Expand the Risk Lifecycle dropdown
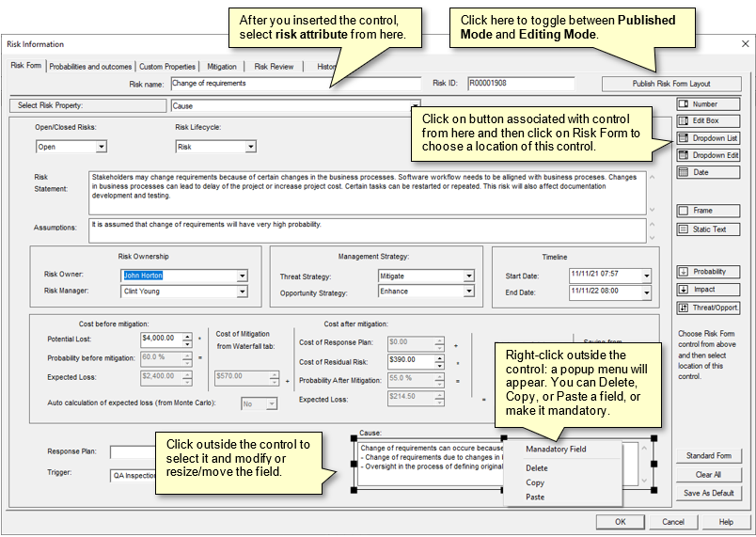The image size is (756, 537). click(x=250, y=147)
